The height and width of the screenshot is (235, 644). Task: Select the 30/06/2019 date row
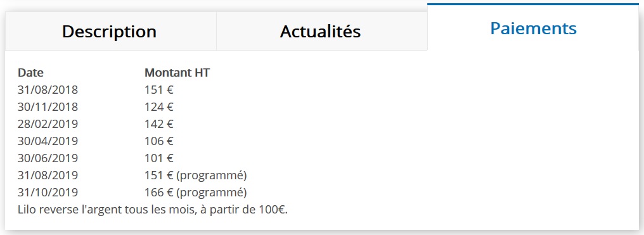point(48,158)
